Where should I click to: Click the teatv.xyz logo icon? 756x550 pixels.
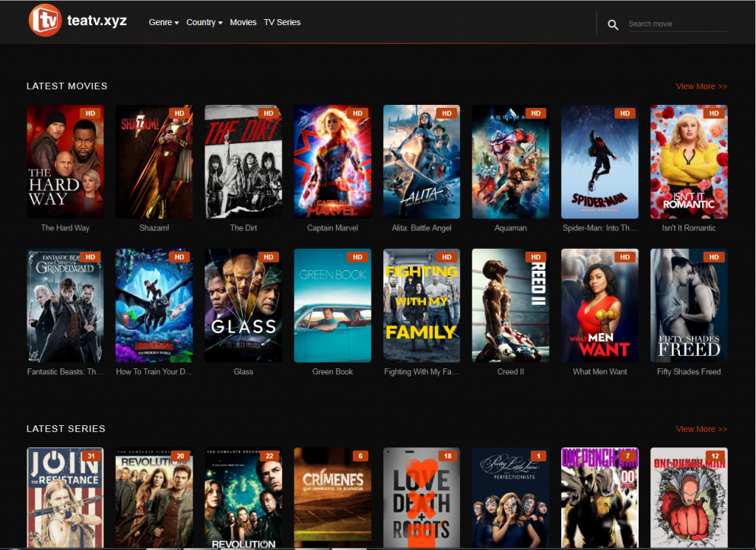point(45,20)
